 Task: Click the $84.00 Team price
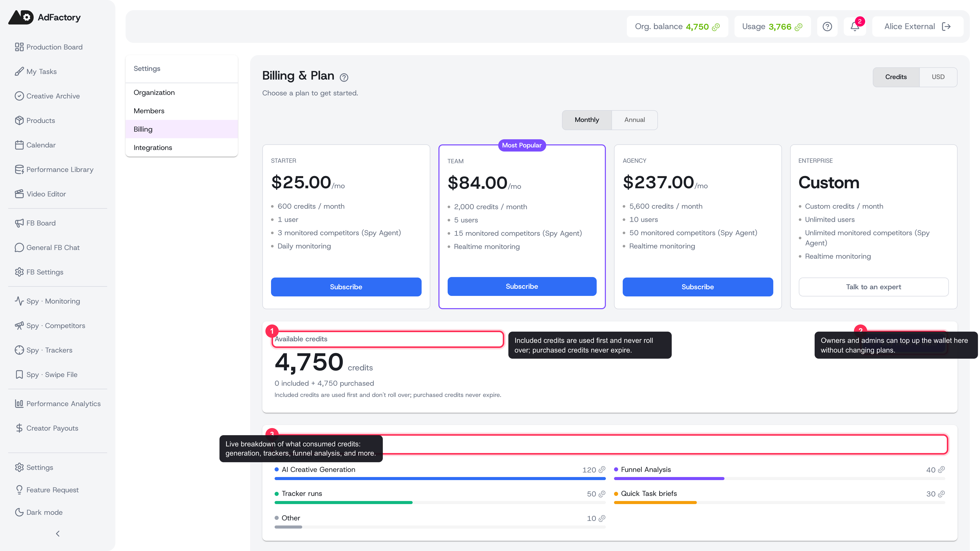click(477, 183)
